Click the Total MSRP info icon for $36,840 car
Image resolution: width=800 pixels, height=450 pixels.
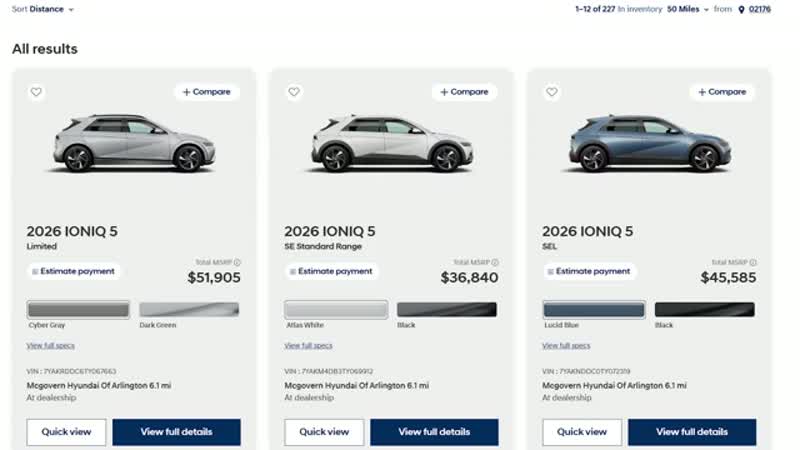pos(495,262)
